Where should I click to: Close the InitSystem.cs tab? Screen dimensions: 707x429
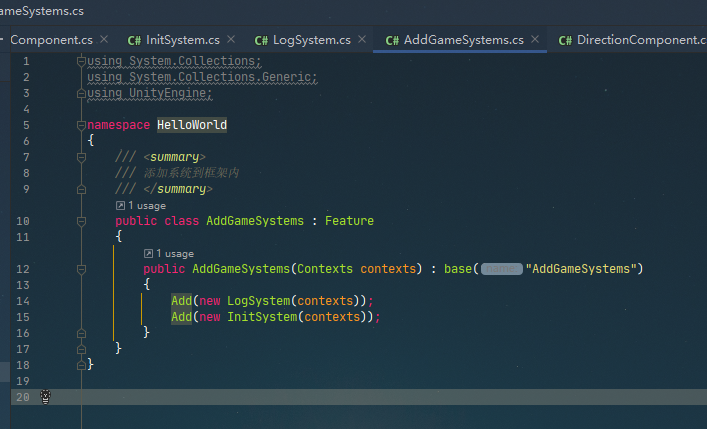(x=231, y=40)
